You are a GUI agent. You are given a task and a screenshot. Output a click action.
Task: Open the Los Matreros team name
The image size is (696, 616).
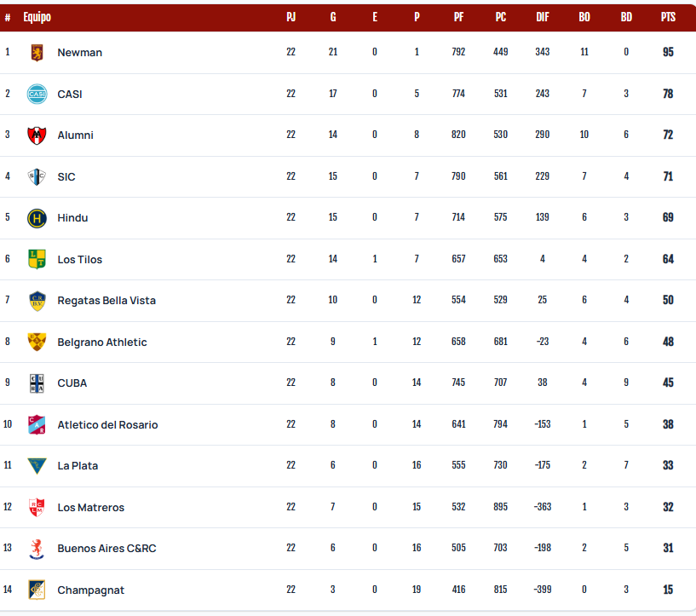[x=91, y=507]
